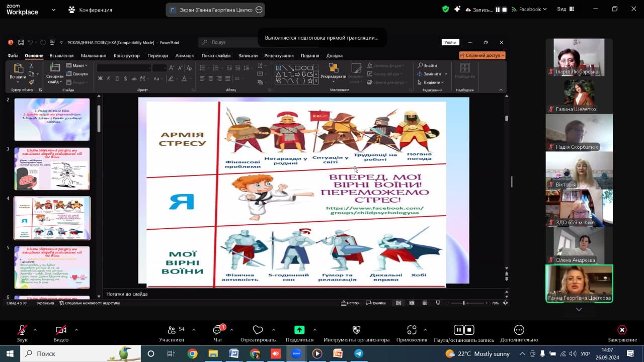
Task: Open the Макет layout dropdown
Action: point(77,65)
